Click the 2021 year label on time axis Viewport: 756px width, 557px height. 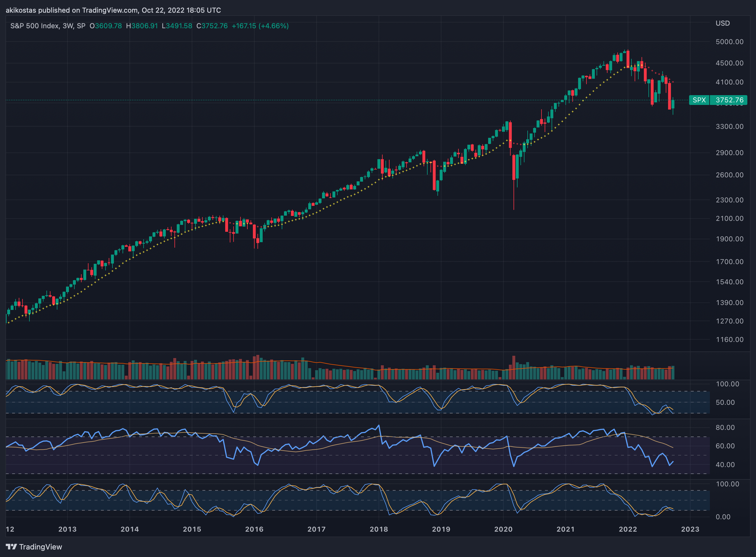565,529
